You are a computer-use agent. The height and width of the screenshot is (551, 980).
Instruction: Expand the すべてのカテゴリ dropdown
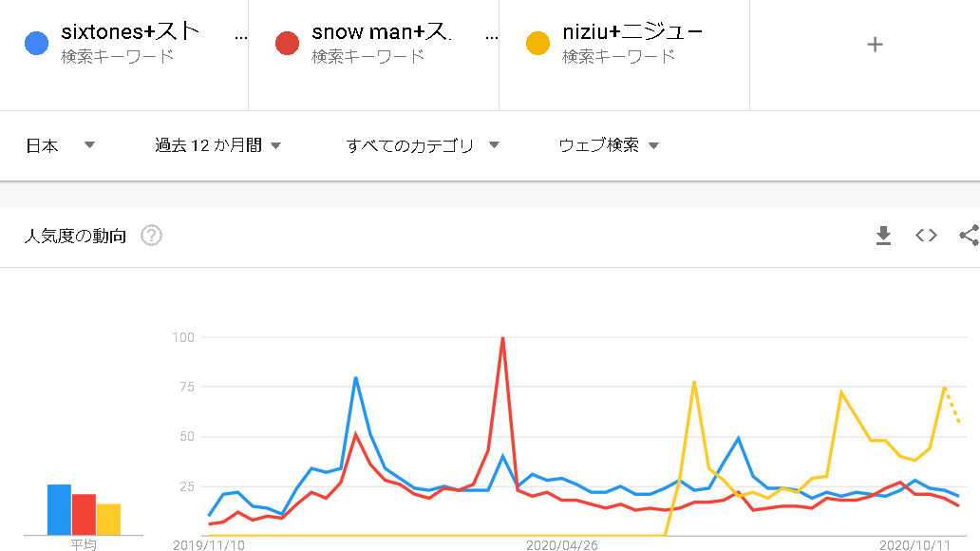coord(423,145)
